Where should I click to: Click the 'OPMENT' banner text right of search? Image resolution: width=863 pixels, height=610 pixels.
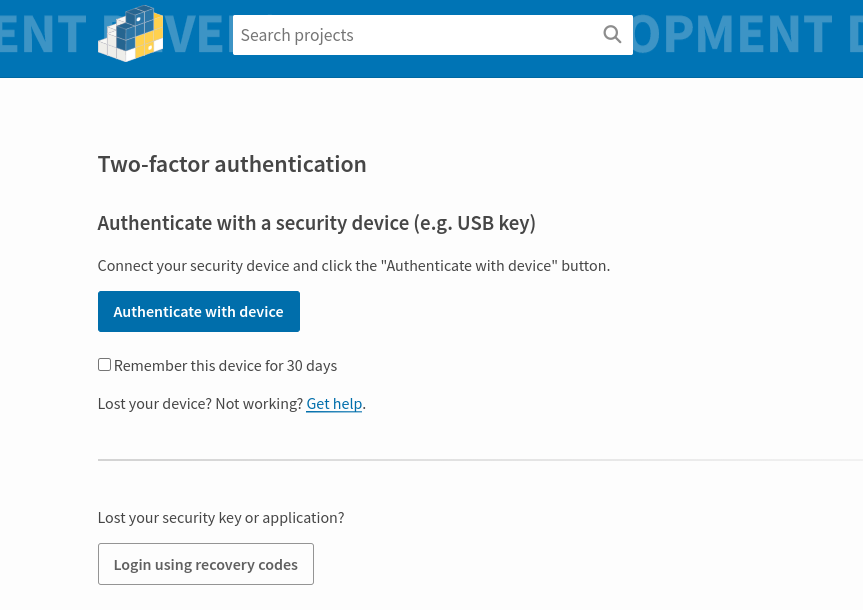tap(733, 35)
